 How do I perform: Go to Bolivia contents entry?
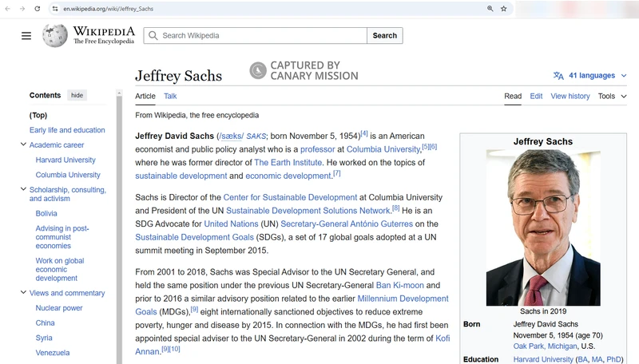(x=46, y=213)
